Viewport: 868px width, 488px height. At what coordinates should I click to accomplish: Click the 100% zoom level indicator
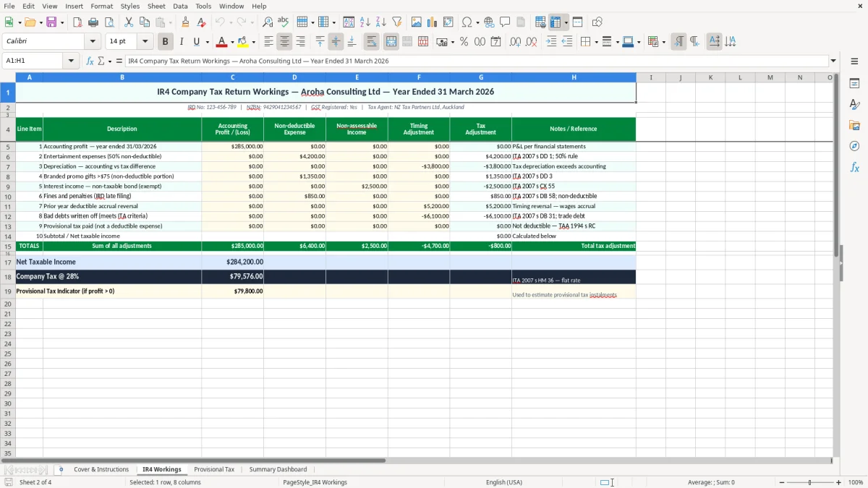point(856,482)
